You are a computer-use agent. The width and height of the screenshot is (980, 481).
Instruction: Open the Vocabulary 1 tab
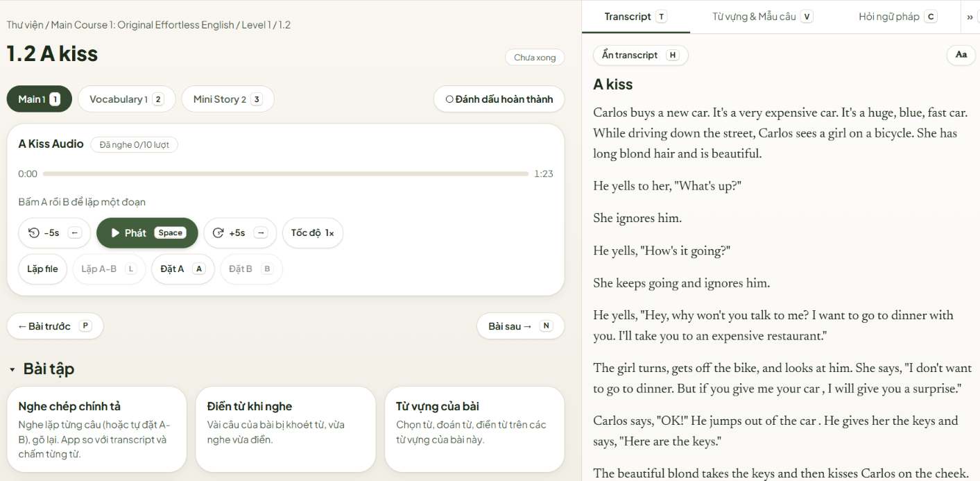(127, 99)
